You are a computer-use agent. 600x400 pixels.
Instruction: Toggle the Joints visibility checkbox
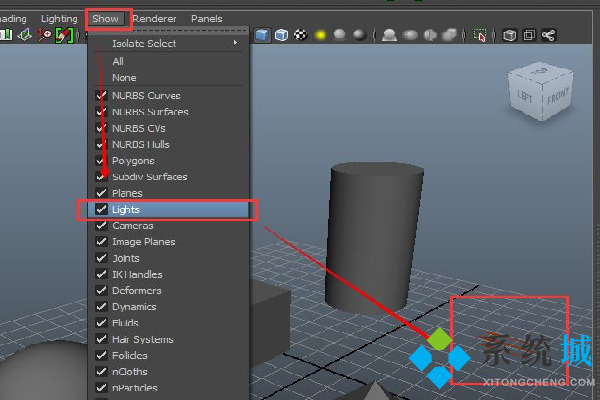(x=101, y=258)
